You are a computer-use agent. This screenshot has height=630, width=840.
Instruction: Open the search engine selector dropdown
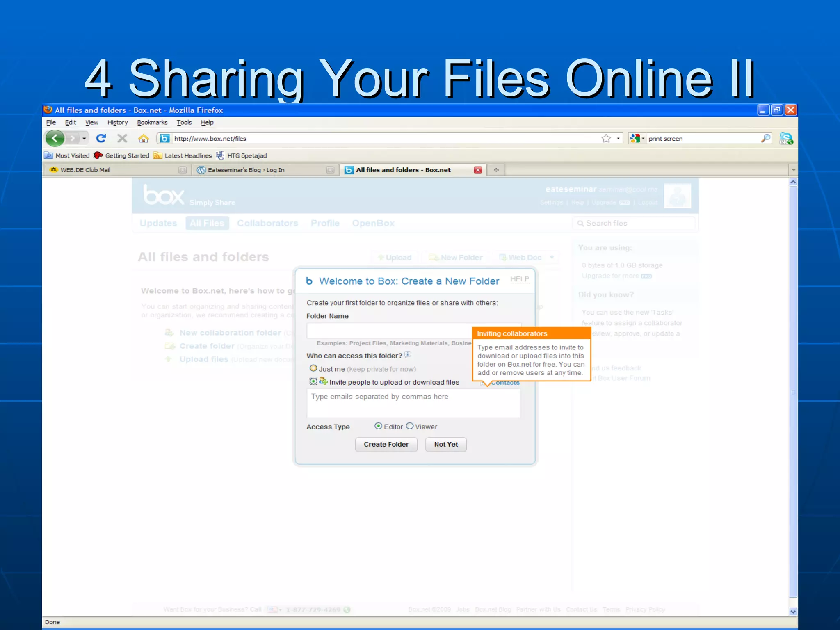pos(637,139)
